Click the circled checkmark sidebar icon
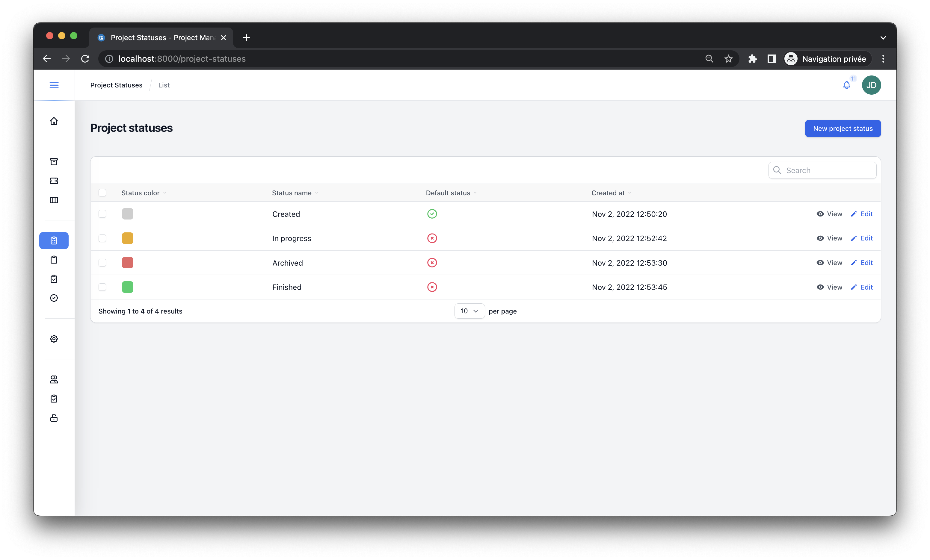The height and width of the screenshot is (560, 930). point(54,298)
